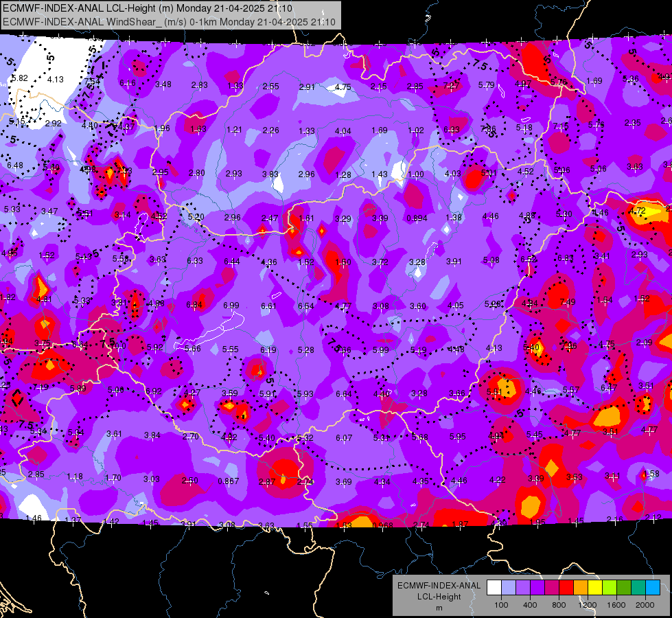Screen dimensions: 672x618
Task: Select the blue legend swatch after 2000
Action: (x=653, y=588)
